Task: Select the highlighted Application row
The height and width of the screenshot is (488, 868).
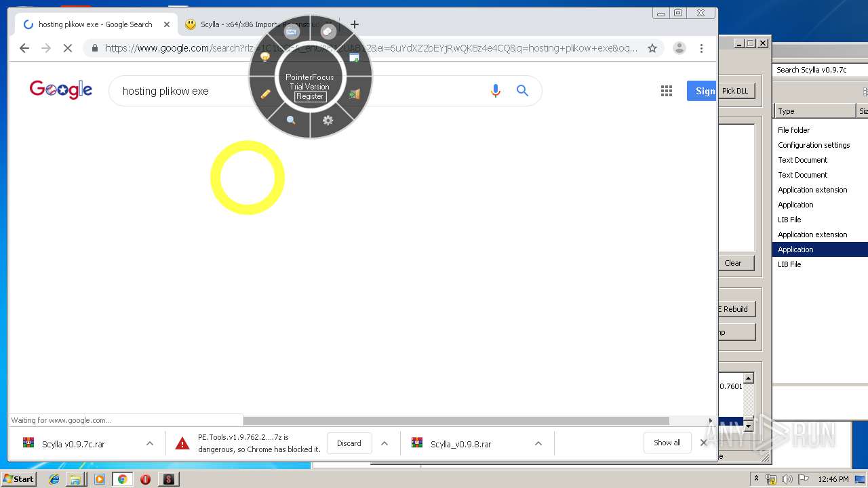Action: pos(821,249)
